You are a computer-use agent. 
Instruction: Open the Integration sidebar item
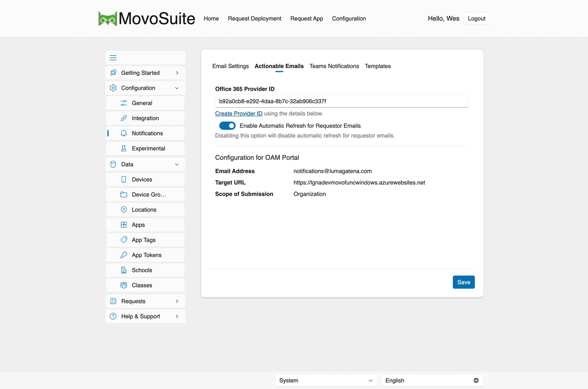click(146, 118)
